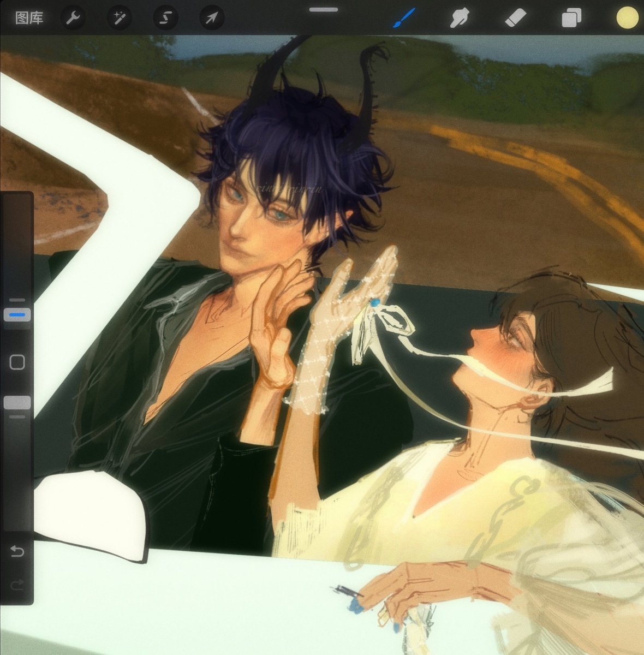Open the Adjustments magic wand menu
The image size is (644, 655).
[119, 18]
